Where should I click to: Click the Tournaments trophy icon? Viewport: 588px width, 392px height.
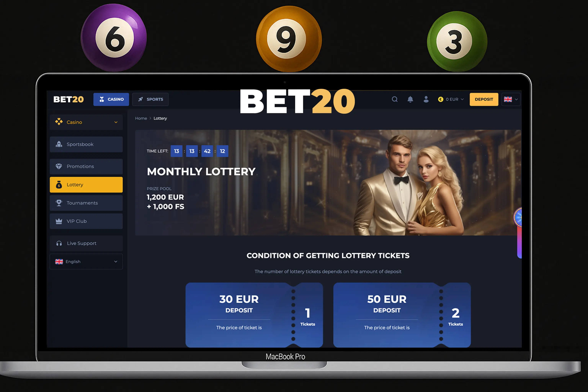[x=59, y=203]
